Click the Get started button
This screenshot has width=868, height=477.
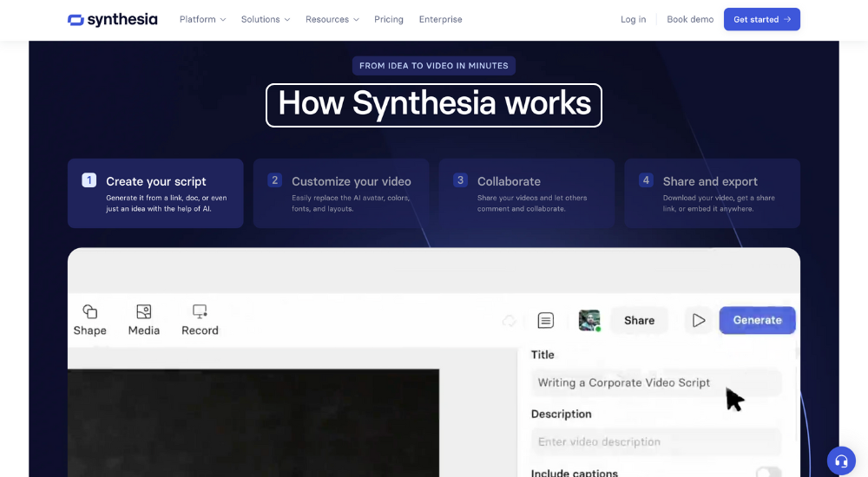pos(762,19)
